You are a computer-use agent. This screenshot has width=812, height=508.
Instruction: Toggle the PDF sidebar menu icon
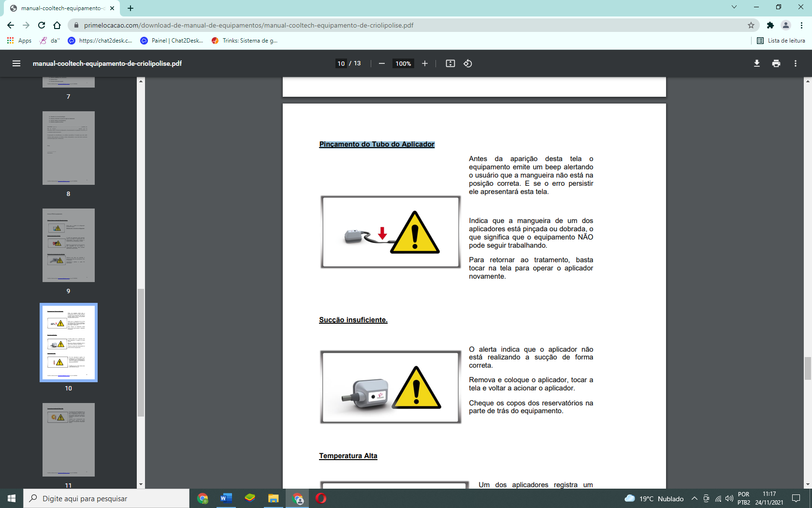point(16,63)
